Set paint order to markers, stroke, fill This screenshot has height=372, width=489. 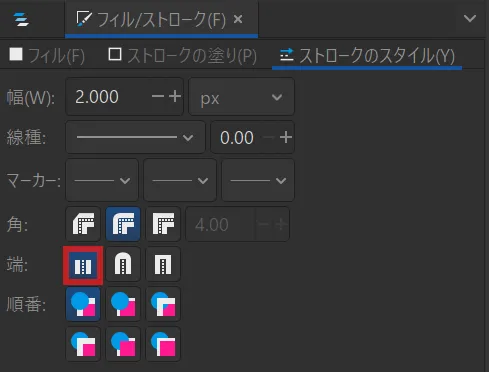pyautogui.click(x=163, y=344)
